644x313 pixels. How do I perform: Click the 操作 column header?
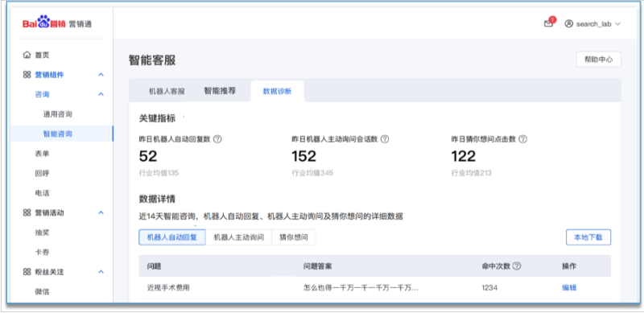pos(569,266)
